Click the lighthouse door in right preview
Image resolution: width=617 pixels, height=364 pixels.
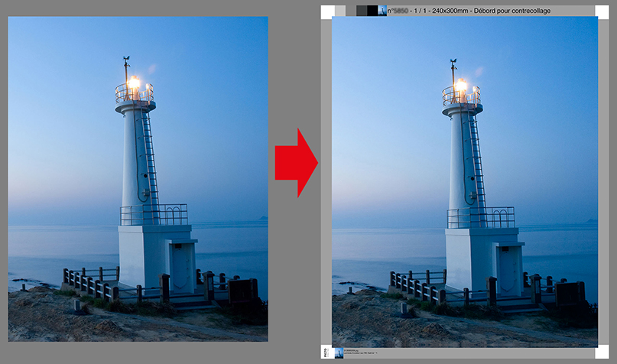(x=509, y=270)
